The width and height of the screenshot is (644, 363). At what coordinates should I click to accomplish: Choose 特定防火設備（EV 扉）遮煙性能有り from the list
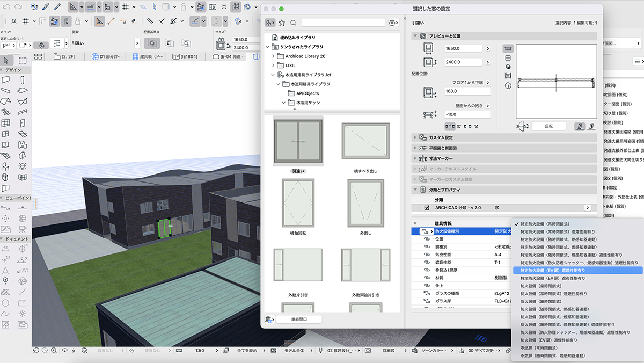pyautogui.click(x=553, y=271)
